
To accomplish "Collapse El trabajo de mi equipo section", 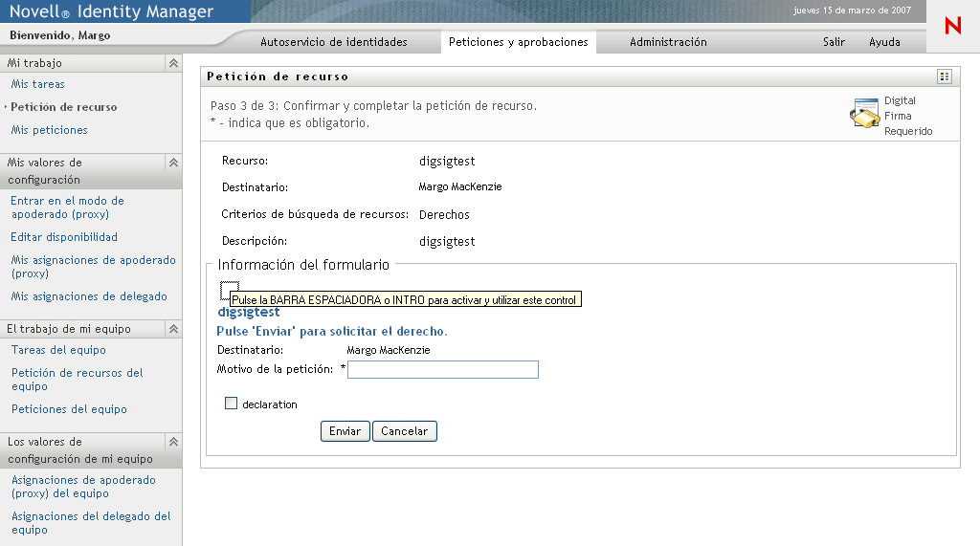I will pyautogui.click(x=174, y=329).
